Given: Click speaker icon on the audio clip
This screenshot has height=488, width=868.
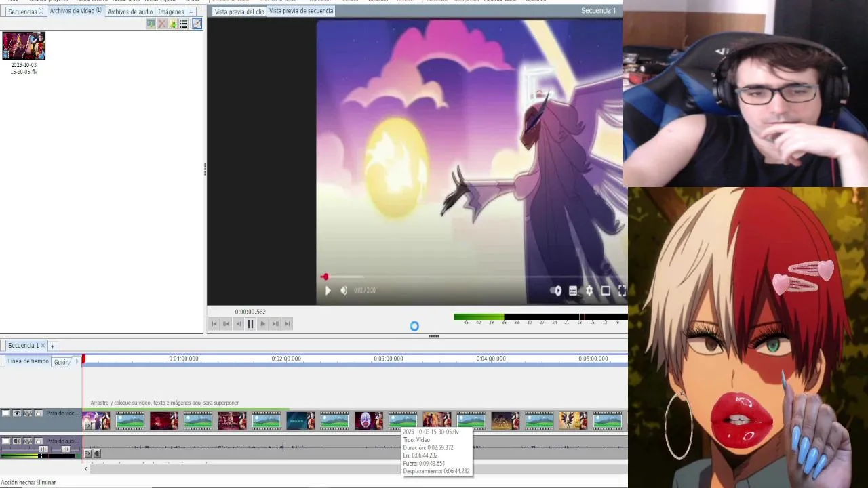Looking at the screenshot, I should tap(97, 453).
